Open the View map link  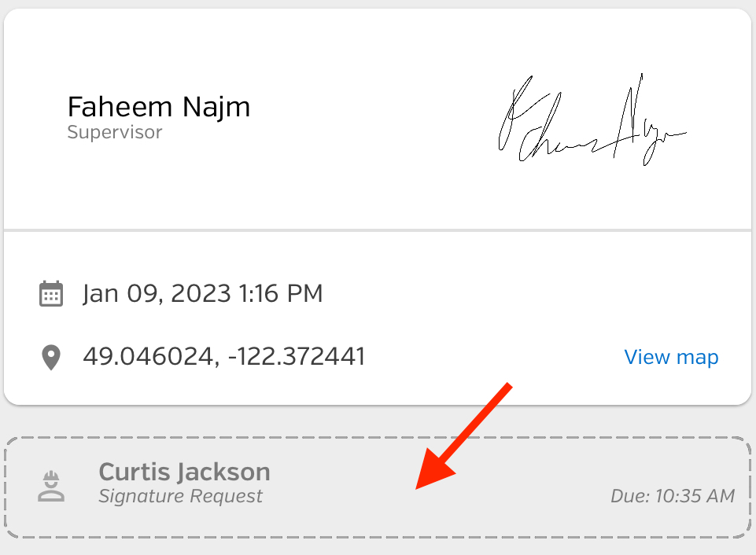671,357
